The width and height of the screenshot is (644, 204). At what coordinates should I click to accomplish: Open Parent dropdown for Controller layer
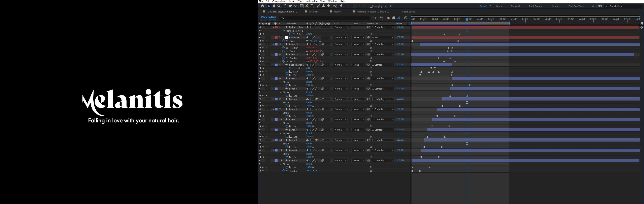(x=383, y=37)
